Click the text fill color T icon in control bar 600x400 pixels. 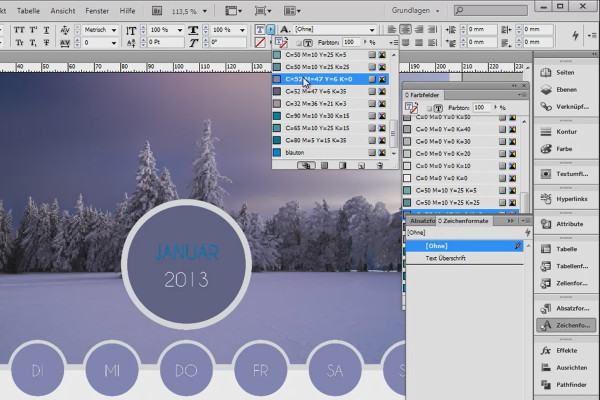[260, 29]
